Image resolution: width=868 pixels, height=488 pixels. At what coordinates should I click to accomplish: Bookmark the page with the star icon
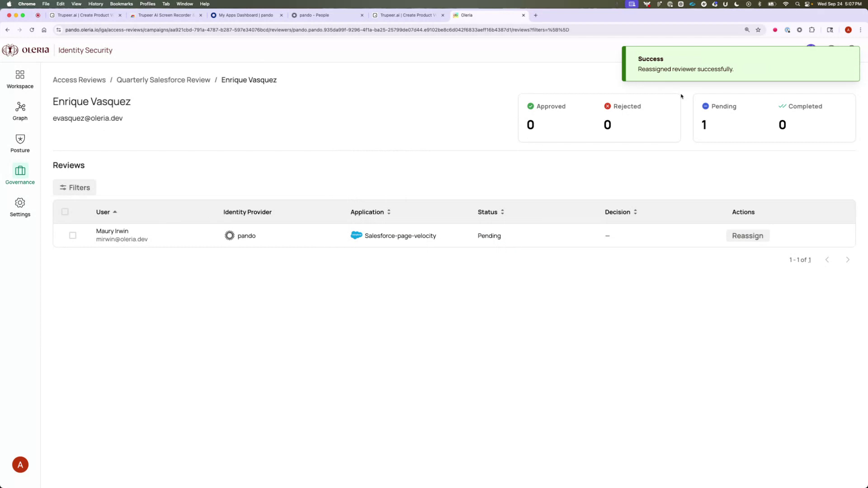tap(758, 30)
